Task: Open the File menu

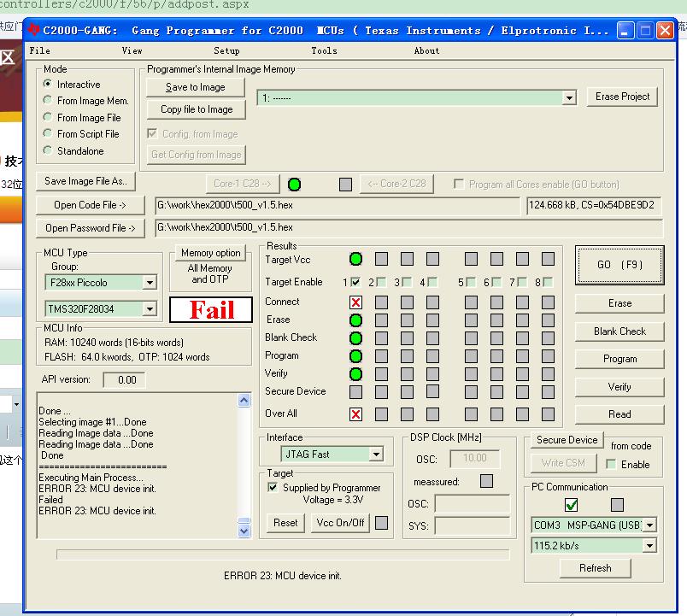Action: [x=40, y=50]
